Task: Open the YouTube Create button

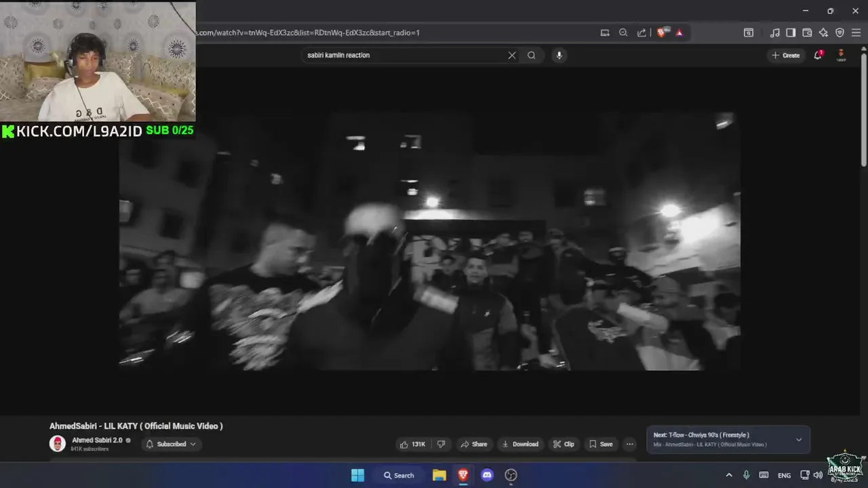Action: (786, 56)
